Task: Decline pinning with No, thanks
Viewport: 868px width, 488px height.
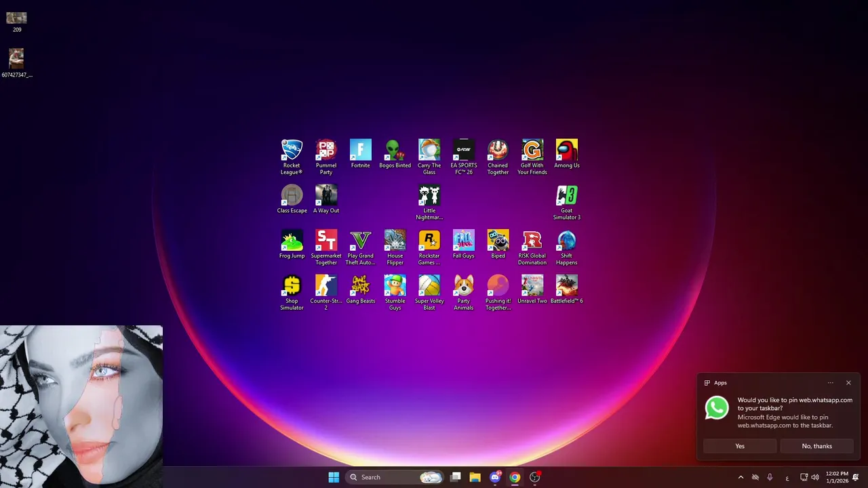Action: (816, 446)
